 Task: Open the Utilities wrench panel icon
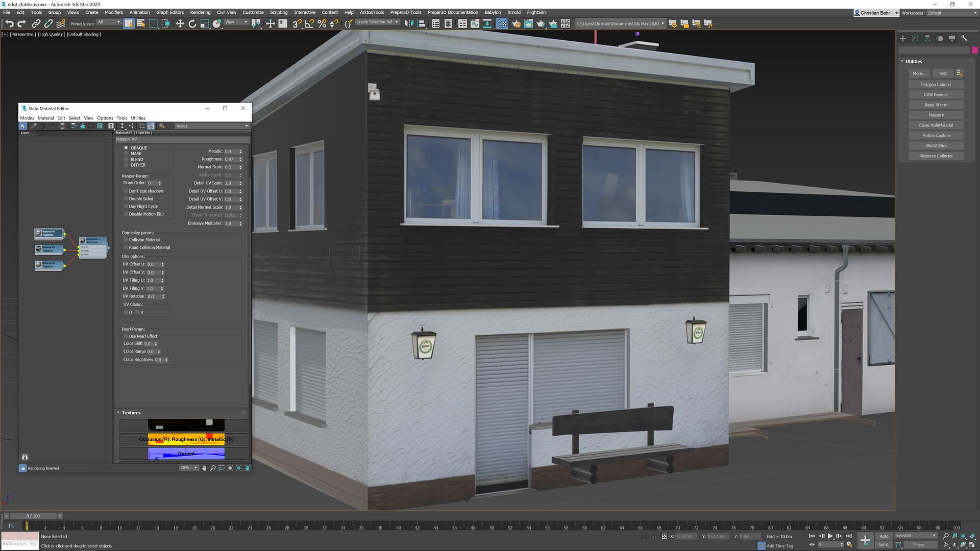point(964,38)
